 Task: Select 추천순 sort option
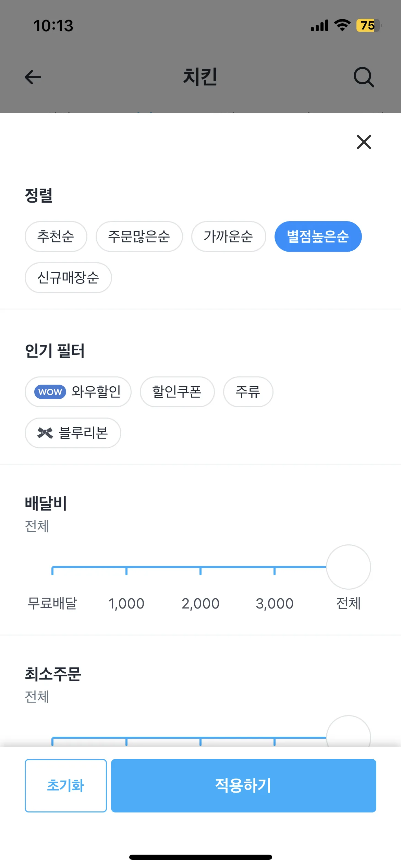(56, 237)
